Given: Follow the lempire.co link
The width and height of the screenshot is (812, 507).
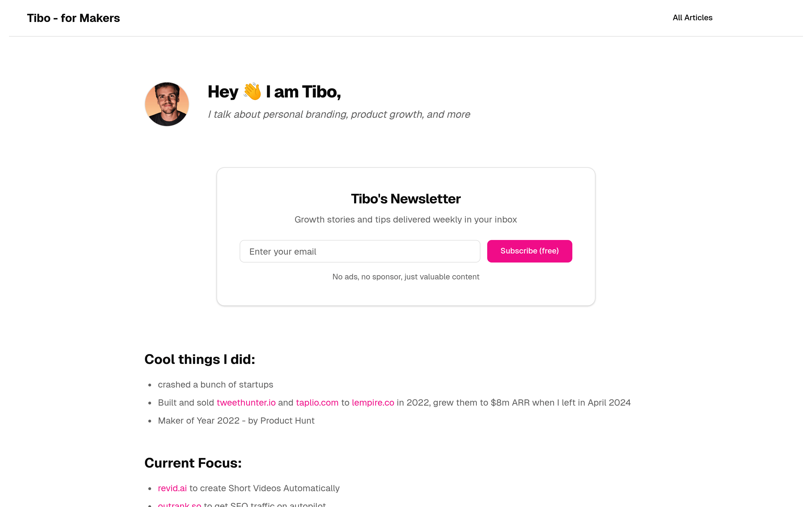Looking at the screenshot, I should pyautogui.click(x=373, y=403).
